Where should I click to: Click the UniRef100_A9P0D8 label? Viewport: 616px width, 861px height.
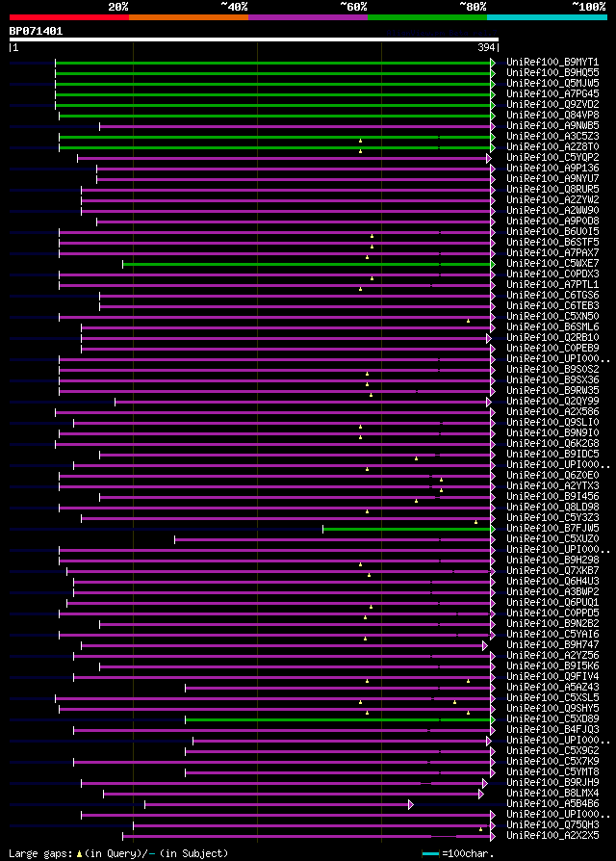[552, 222]
